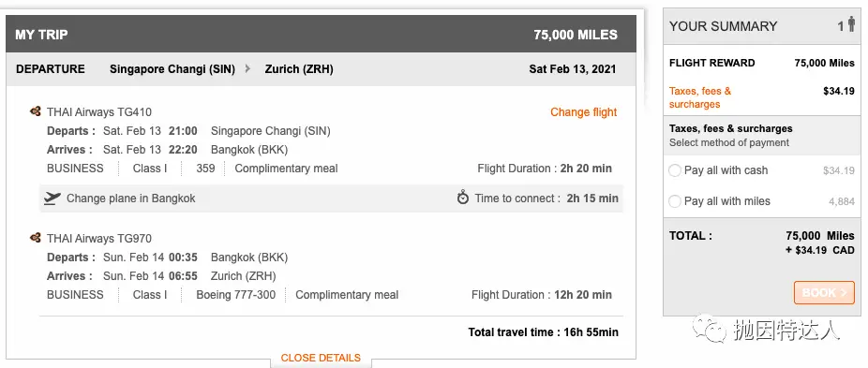Select Pay all with miles option
The width and height of the screenshot is (868, 368).
[x=674, y=201]
